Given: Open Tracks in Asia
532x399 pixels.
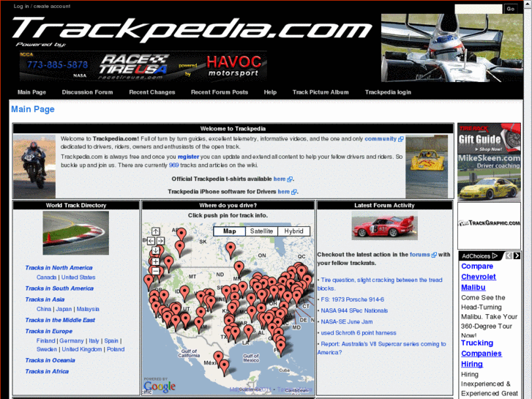Looking at the screenshot, I should coord(45,299).
